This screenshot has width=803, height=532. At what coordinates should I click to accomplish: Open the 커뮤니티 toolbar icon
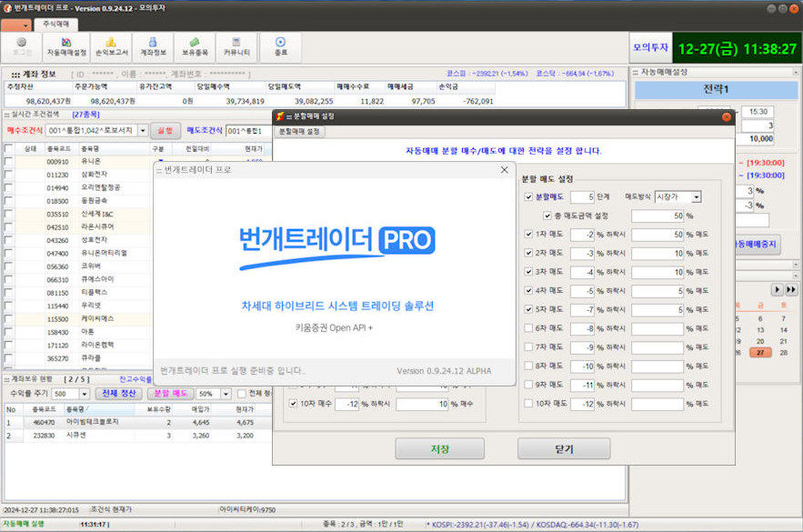coord(237,46)
